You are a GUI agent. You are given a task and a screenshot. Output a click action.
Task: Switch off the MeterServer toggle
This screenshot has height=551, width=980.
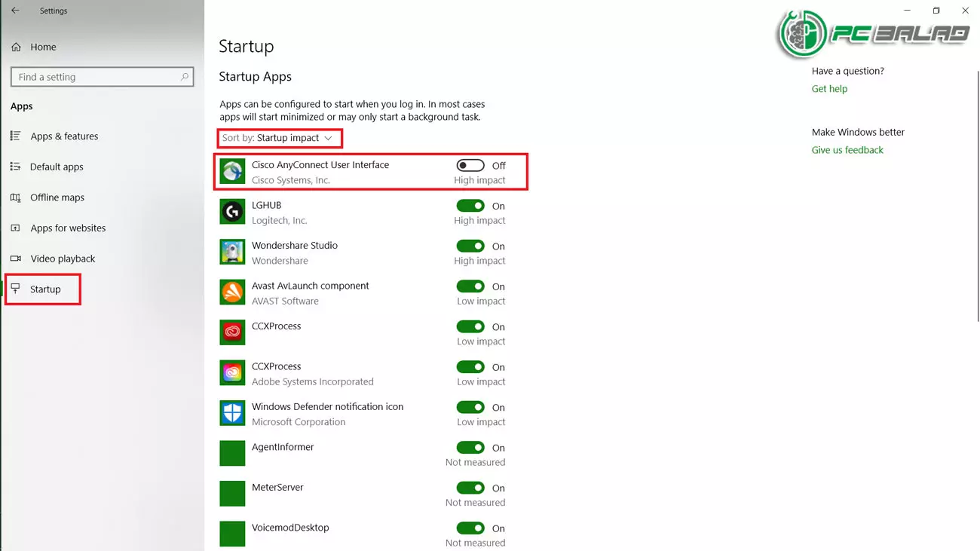tap(470, 488)
